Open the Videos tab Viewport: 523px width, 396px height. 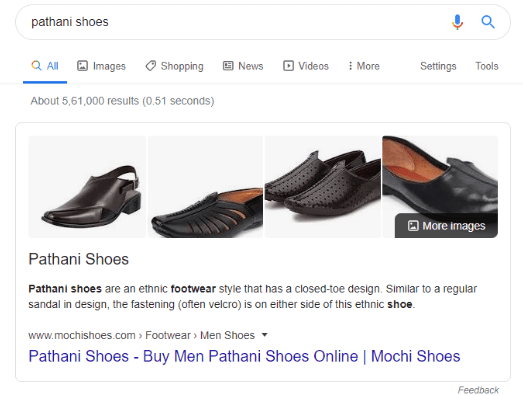click(x=306, y=66)
